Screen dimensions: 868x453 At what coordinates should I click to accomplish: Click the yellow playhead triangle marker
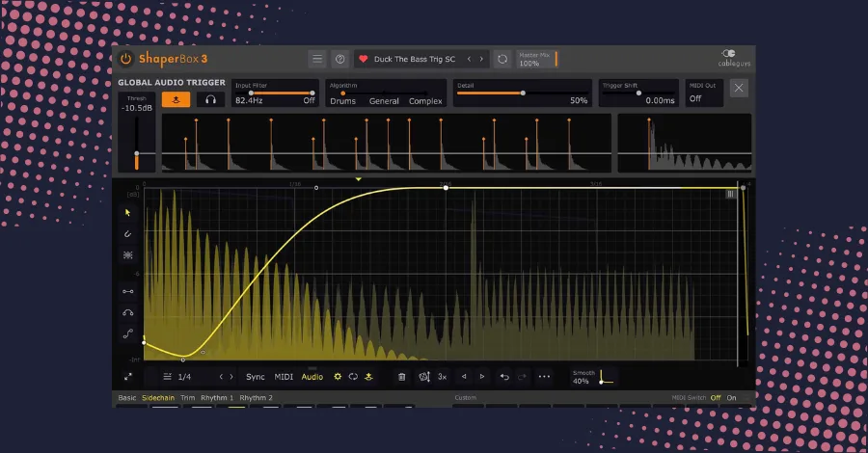point(359,179)
